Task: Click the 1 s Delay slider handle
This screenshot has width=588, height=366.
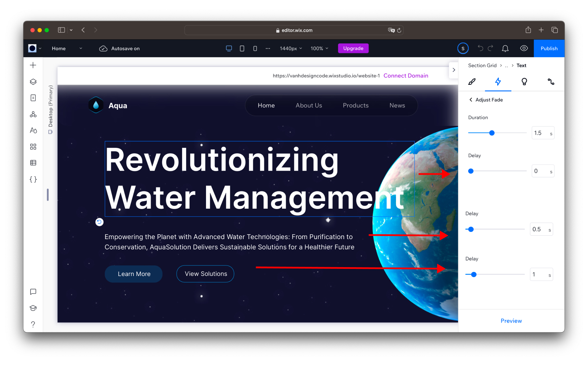Action: [474, 274]
